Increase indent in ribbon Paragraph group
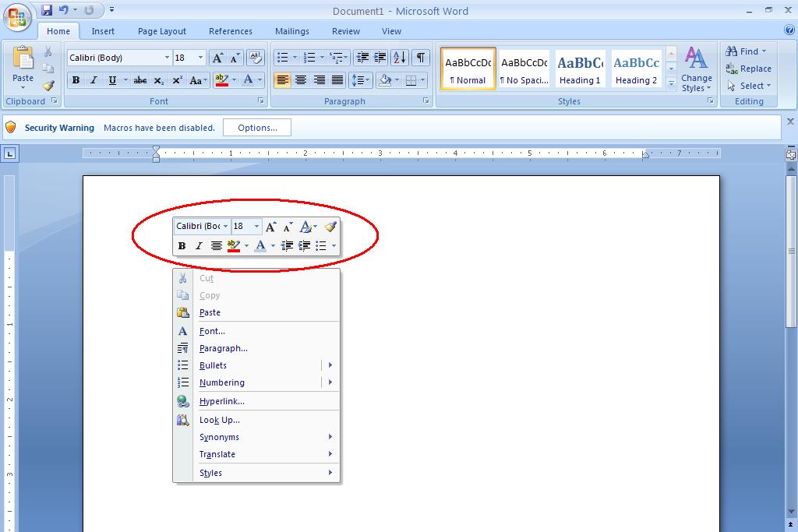 tap(380, 58)
